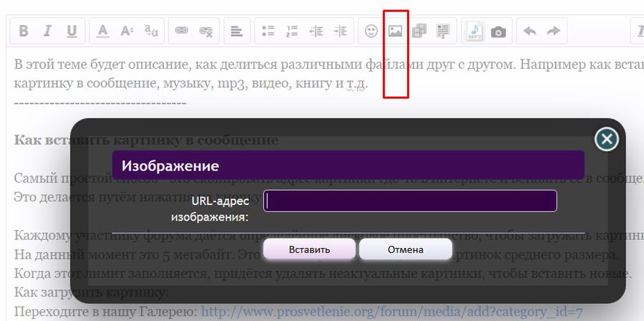Open the font size dropdown
The height and width of the screenshot is (321, 644).
[127, 32]
